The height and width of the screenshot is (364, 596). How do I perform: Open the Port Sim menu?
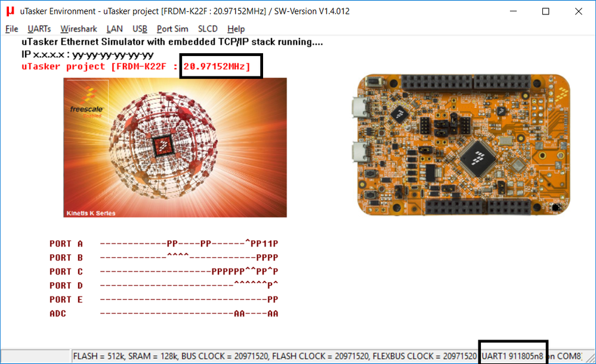pos(172,29)
